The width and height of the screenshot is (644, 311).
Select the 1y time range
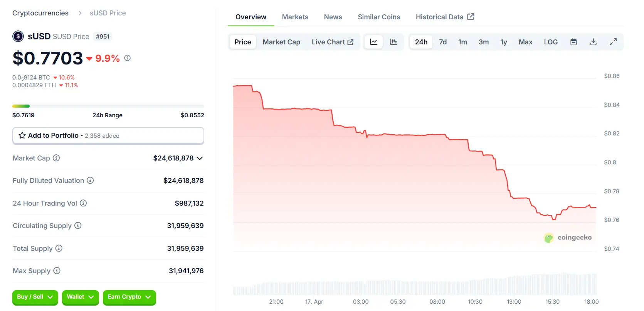(504, 42)
